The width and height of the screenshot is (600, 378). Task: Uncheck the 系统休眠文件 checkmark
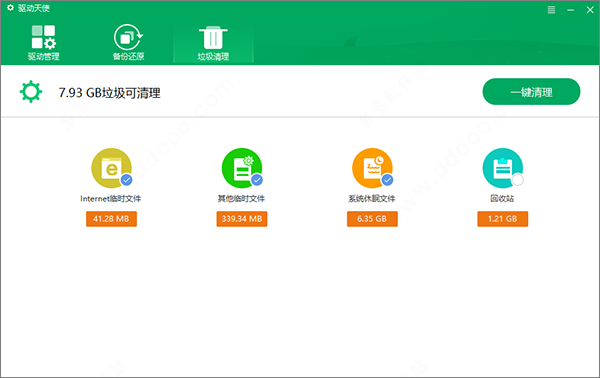click(387, 179)
